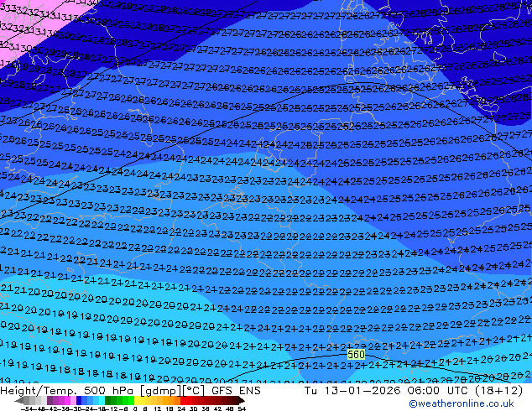Pick the dark blue -30 swatch in legend
This screenshot has width=532, height=411.
point(79,400)
